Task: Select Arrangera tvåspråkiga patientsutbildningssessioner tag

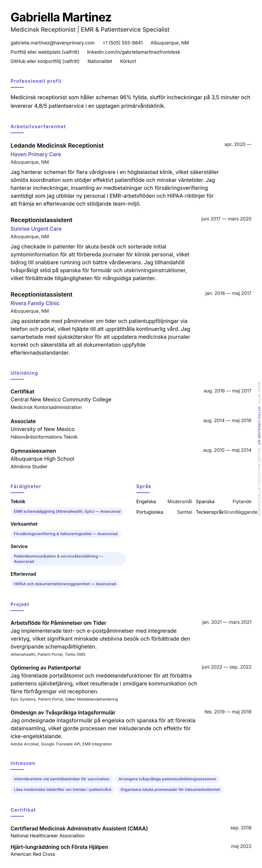Action: tap(167, 779)
